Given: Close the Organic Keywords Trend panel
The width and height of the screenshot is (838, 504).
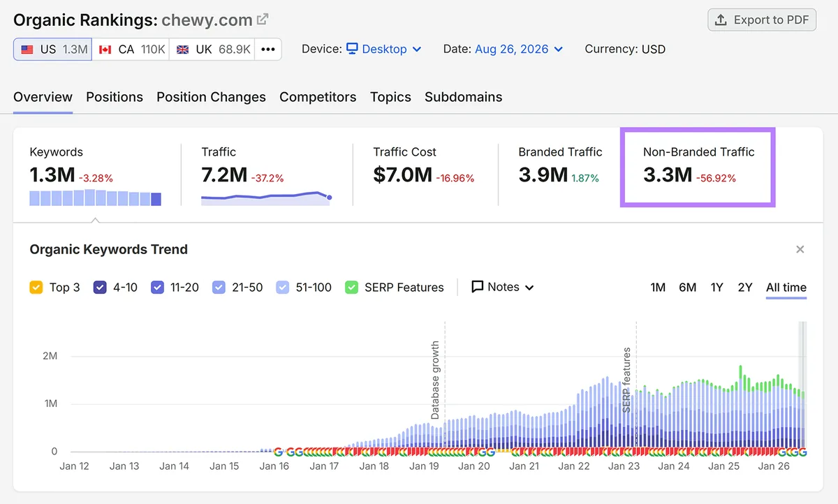Looking at the screenshot, I should [800, 249].
